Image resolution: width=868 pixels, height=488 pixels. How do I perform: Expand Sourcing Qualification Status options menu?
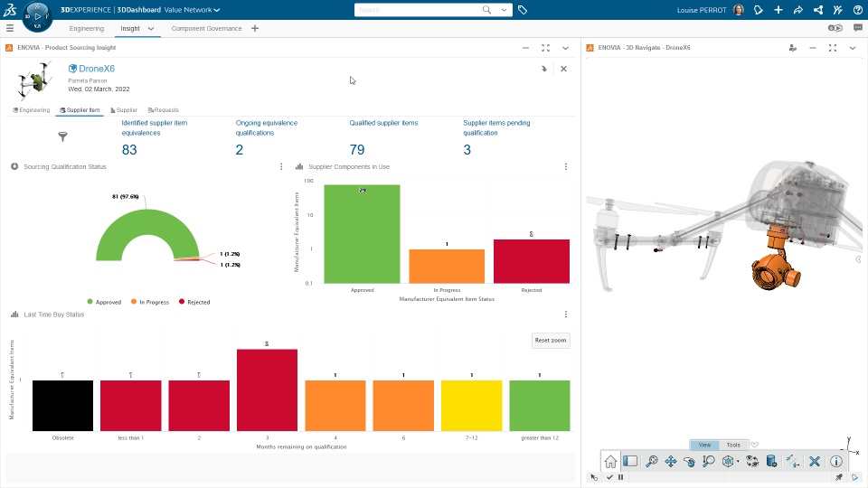tap(281, 166)
